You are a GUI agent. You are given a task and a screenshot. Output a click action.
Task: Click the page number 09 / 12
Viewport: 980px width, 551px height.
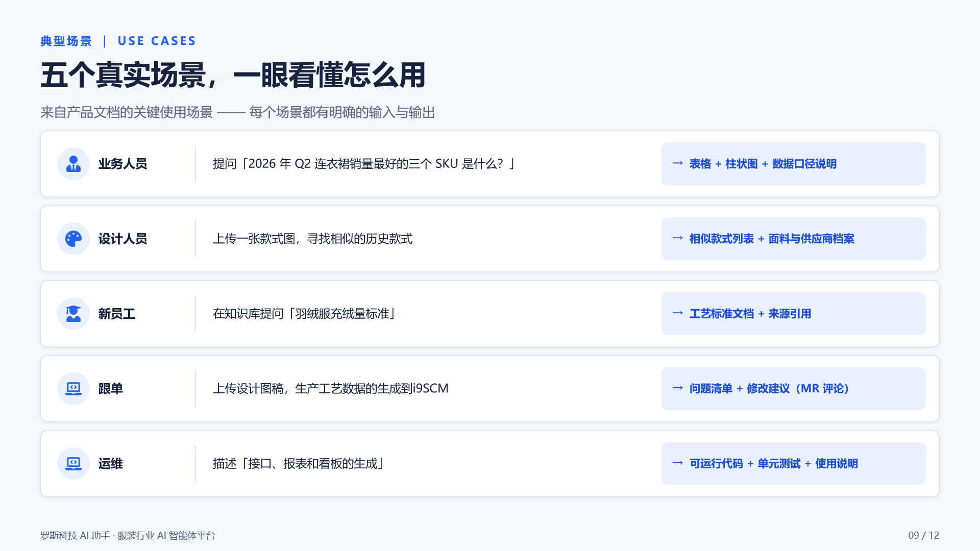click(x=923, y=535)
